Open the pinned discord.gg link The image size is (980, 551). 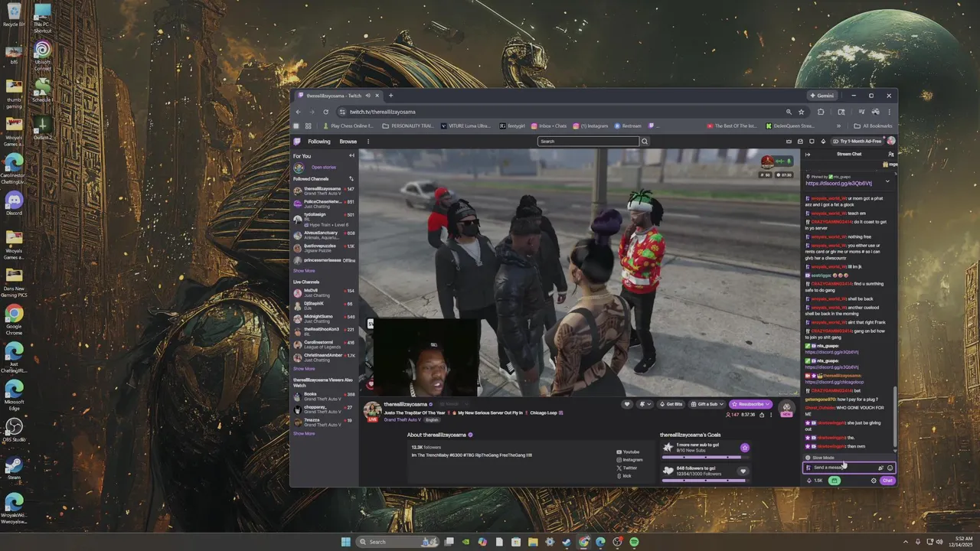click(x=838, y=184)
